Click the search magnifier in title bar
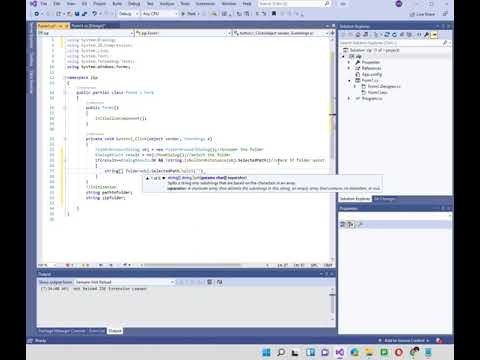Screen dimensions: 480x360 pos(327,4)
